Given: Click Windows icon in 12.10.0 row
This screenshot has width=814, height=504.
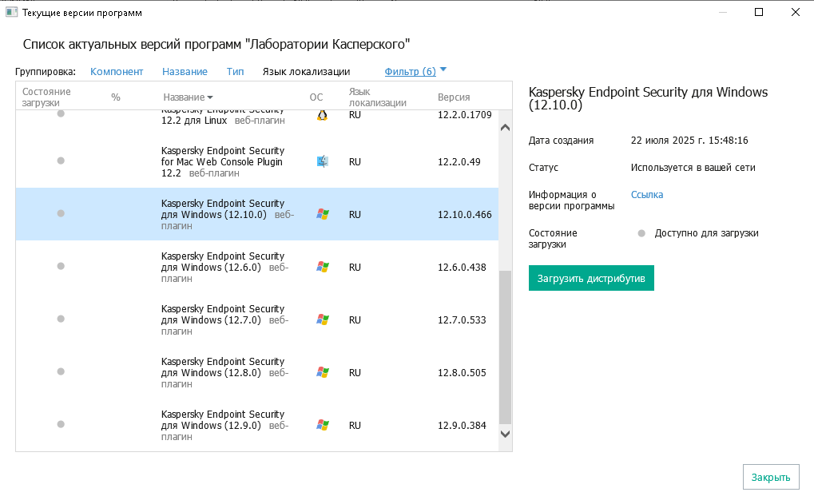Looking at the screenshot, I should [x=323, y=214].
